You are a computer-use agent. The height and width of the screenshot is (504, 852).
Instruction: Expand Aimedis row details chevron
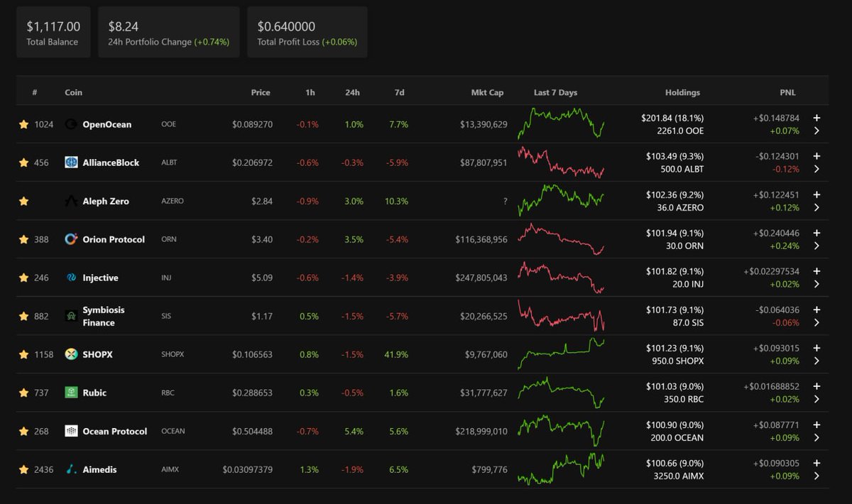tap(816, 476)
